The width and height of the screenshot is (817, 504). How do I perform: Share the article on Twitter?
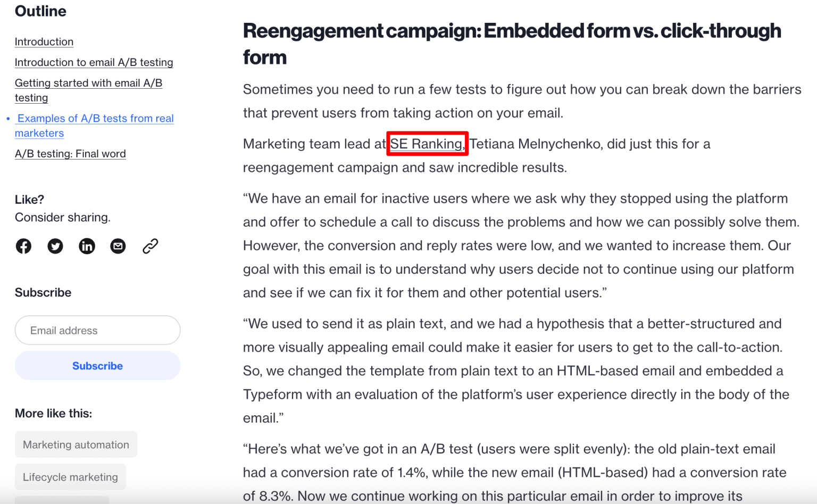[x=55, y=246]
